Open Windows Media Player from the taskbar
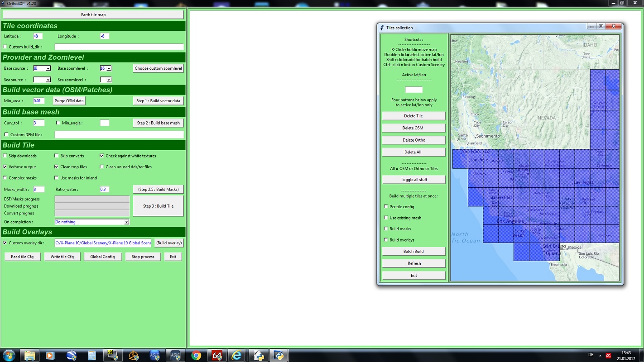The height and width of the screenshot is (362, 644). tap(50, 355)
